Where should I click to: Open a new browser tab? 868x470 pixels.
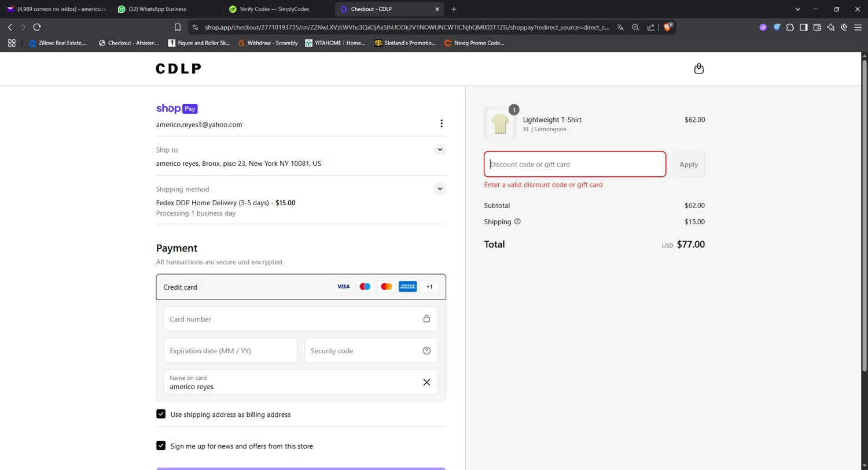[x=454, y=9]
